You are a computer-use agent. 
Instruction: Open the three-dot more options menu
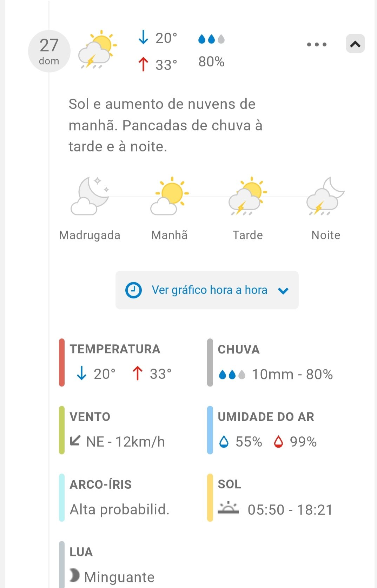click(x=317, y=45)
